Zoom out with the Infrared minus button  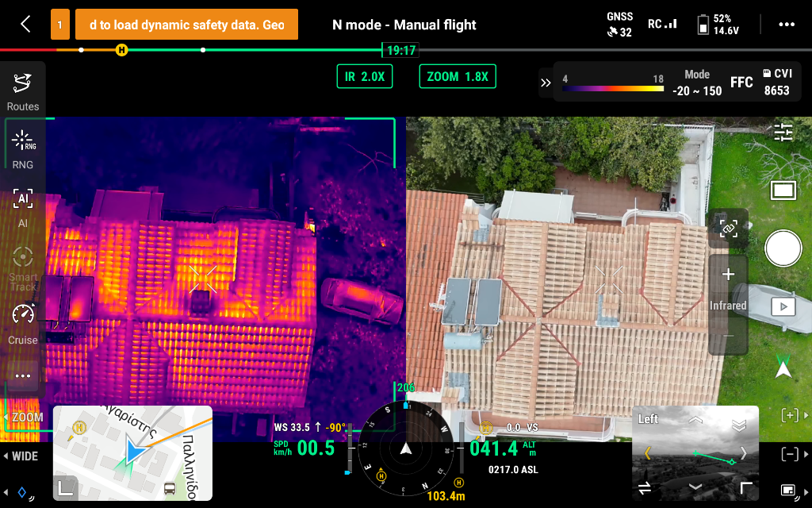[728, 336]
